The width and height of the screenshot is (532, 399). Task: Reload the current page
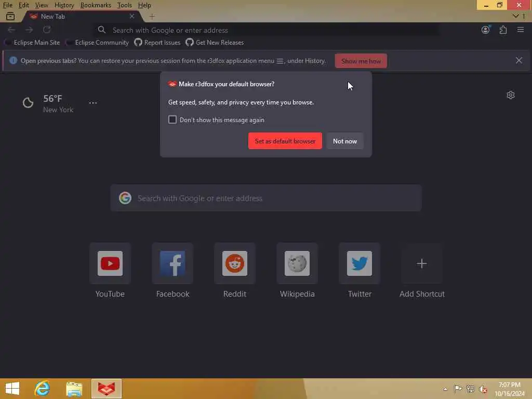47,30
